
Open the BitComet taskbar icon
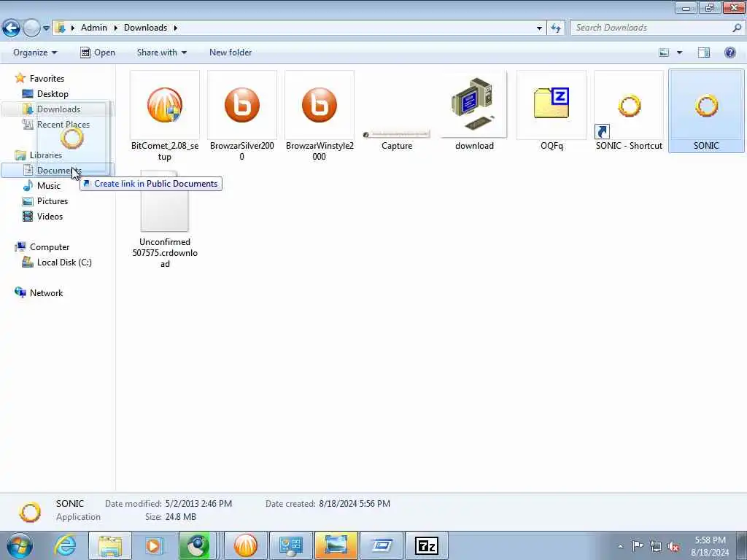245,545
